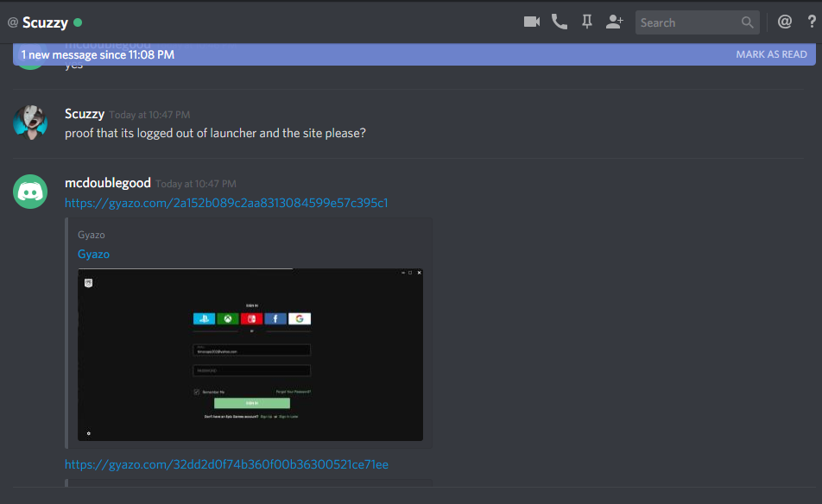The height and width of the screenshot is (504, 822).
Task: Click username mcdoublegood in message
Action: click(x=107, y=183)
